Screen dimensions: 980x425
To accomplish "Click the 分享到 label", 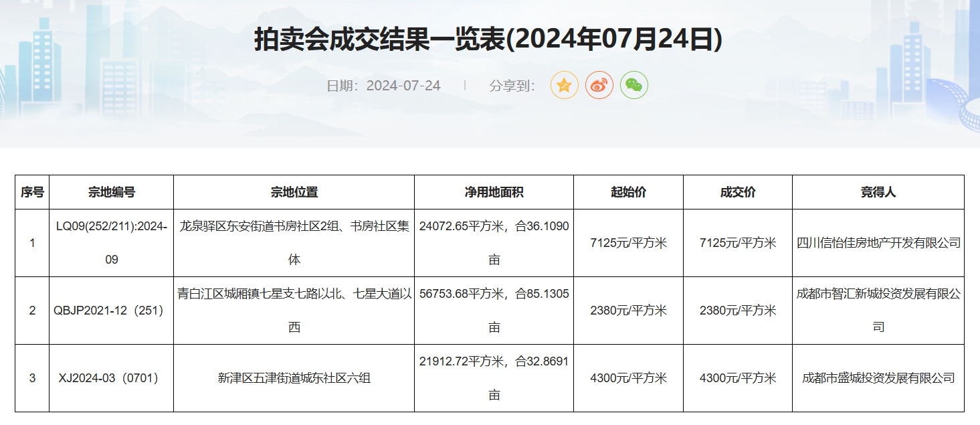I will (512, 86).
